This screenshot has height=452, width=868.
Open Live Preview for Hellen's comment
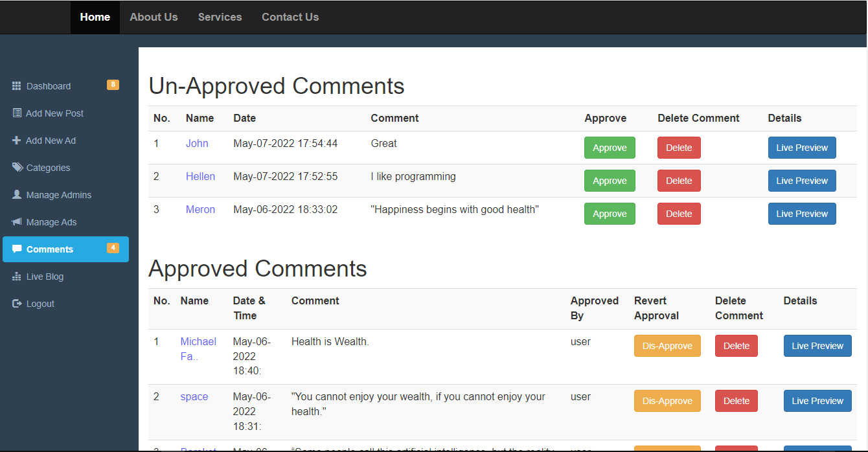tap(802, 181)
